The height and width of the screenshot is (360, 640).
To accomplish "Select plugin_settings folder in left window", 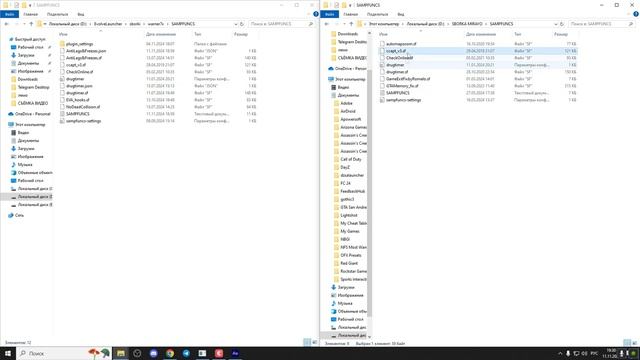I will [79, 44].
